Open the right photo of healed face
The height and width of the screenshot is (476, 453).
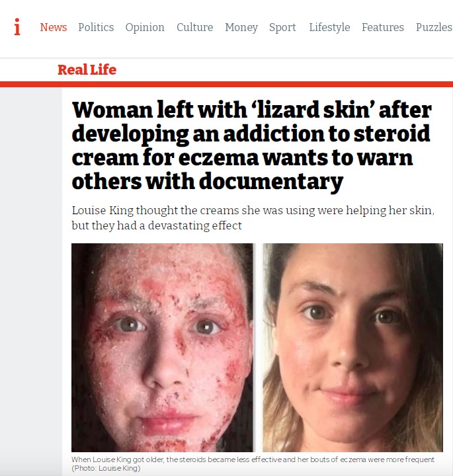pos(352,347)
